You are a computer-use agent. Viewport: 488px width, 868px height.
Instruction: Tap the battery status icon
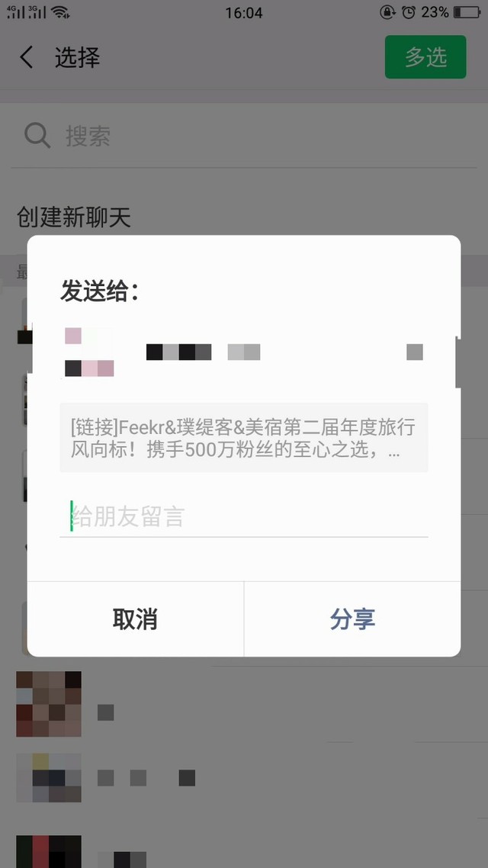[467, 11]
